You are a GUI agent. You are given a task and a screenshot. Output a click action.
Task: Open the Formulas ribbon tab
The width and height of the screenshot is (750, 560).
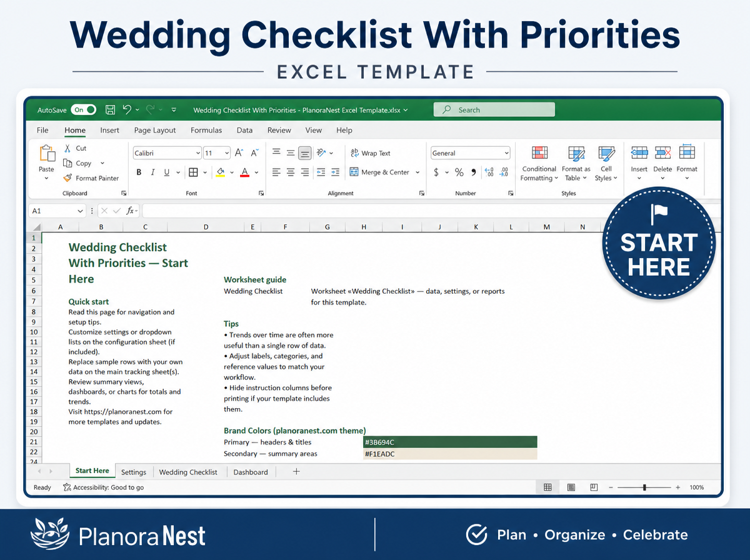206,130
